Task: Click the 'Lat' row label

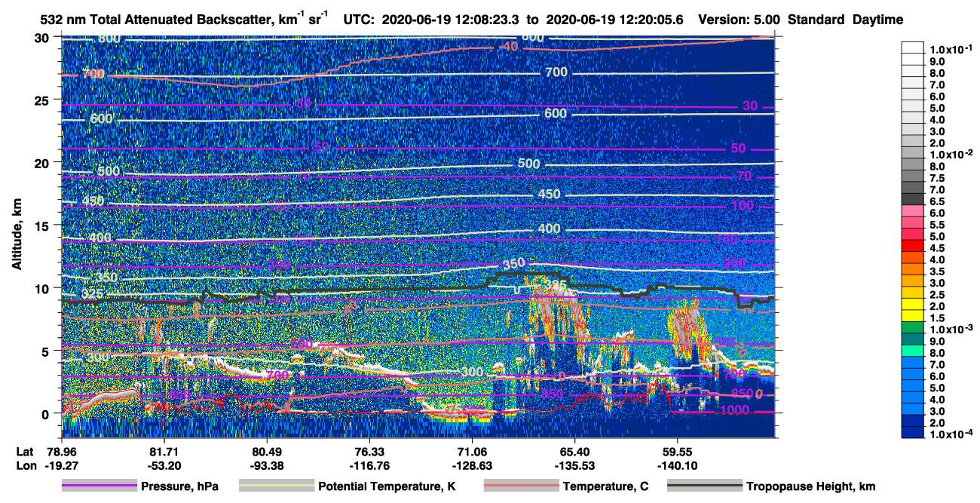Action: coord(25,451)
